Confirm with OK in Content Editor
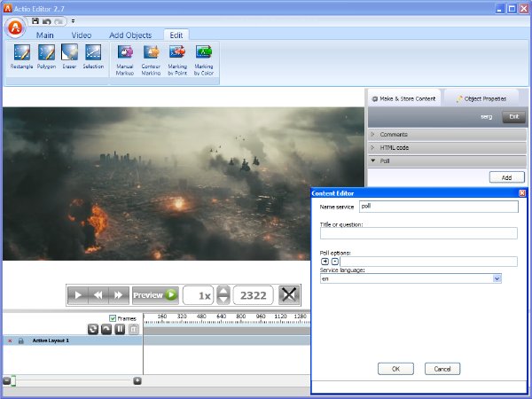The image size is (532, 399). pyautogui.click(x=395, y=369)
